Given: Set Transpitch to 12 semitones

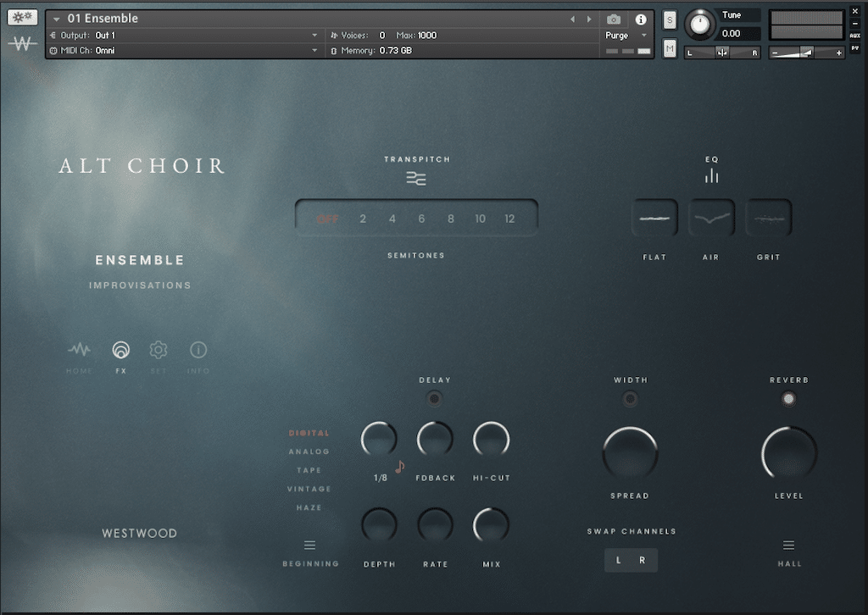Looking at the screenshot, I should click(509, 219).
